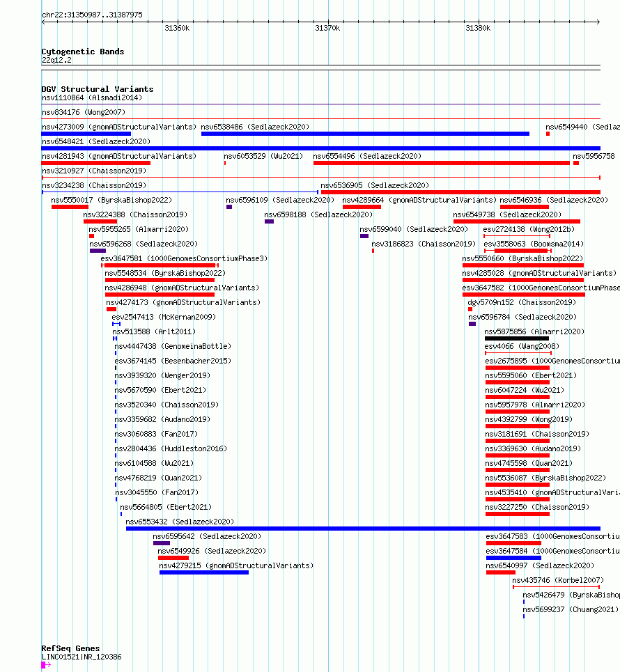Image resolution: width=620 pixels, height=672 pixels.
Task: Click nsv4745598 (Quan2021) label
Action: pos(529,463)
